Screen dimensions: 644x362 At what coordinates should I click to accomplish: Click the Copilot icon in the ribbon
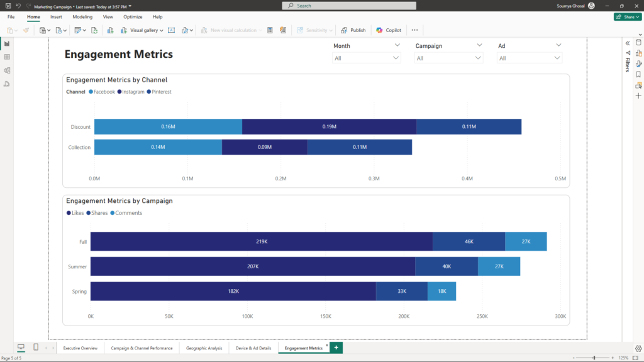(x=389, y=30)
